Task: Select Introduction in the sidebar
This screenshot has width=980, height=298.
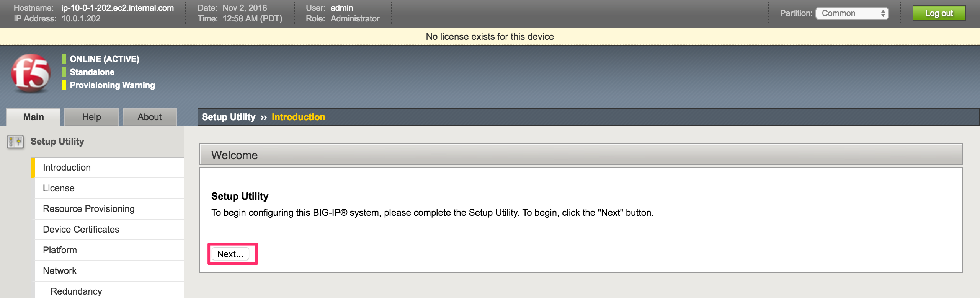Action: click(109, 168)
